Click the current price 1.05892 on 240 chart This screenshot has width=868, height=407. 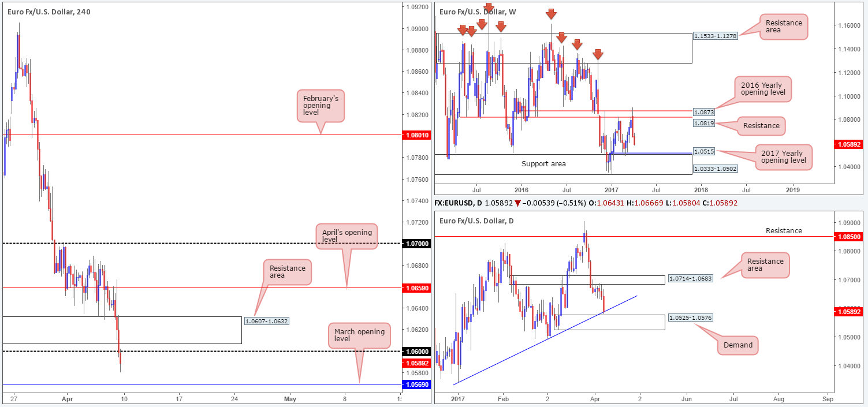[417, 363]
